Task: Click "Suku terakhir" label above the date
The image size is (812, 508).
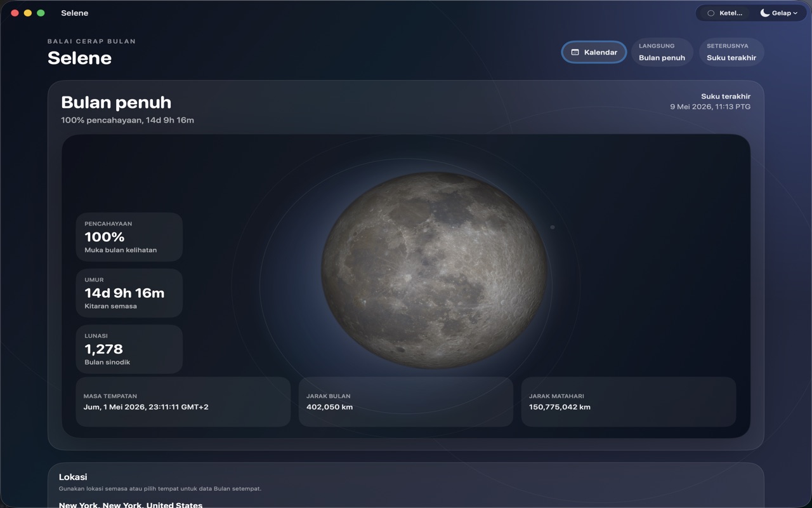Action: tap(726, 97)
